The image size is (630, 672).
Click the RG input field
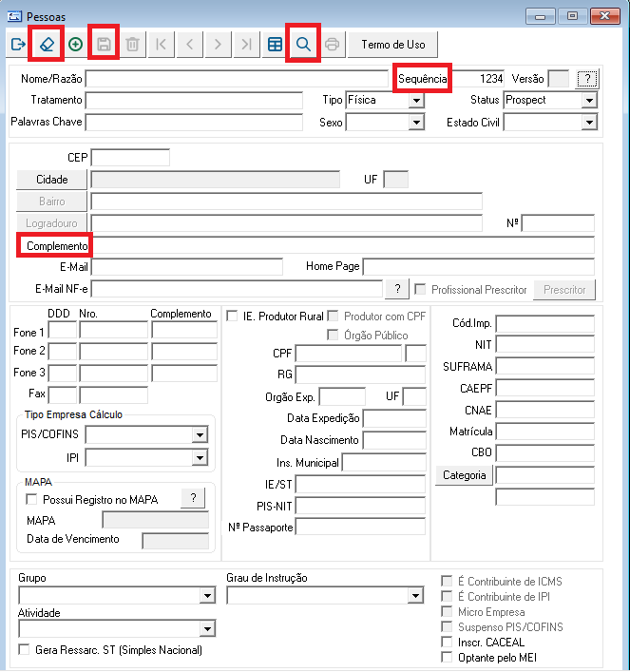tap(360, 374)
